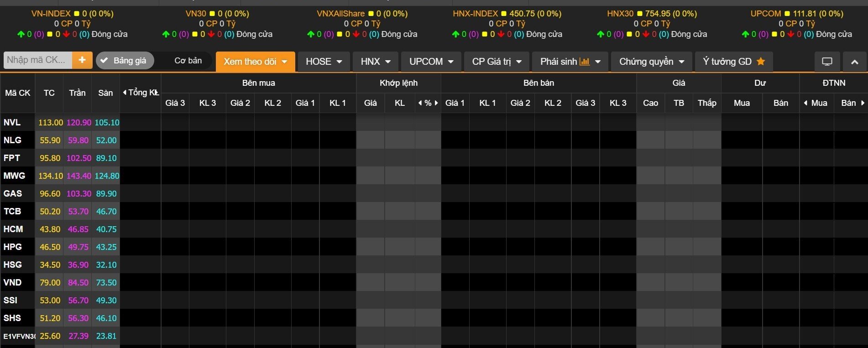Select the SSI stock symbol
This screenshot has width=868, height=348.
(10, 300)
